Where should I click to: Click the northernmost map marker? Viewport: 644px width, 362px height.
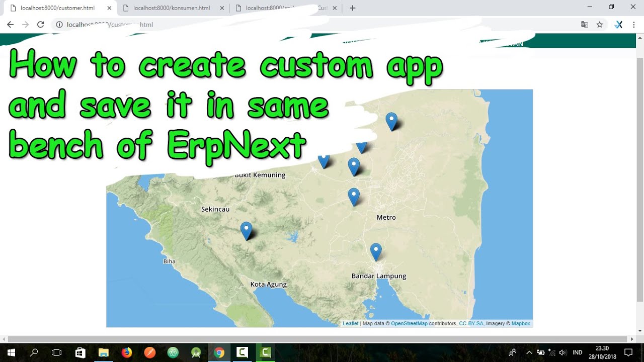tap(391, 122)
